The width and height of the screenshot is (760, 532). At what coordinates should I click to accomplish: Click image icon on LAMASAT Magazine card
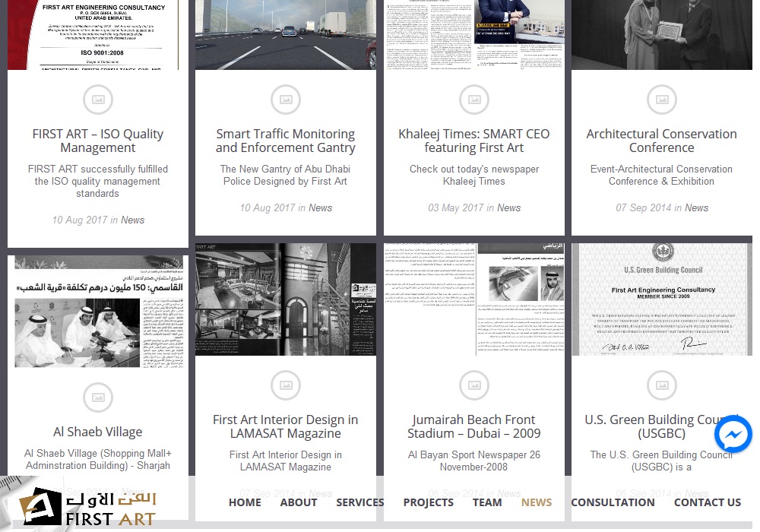coord(286,385)
